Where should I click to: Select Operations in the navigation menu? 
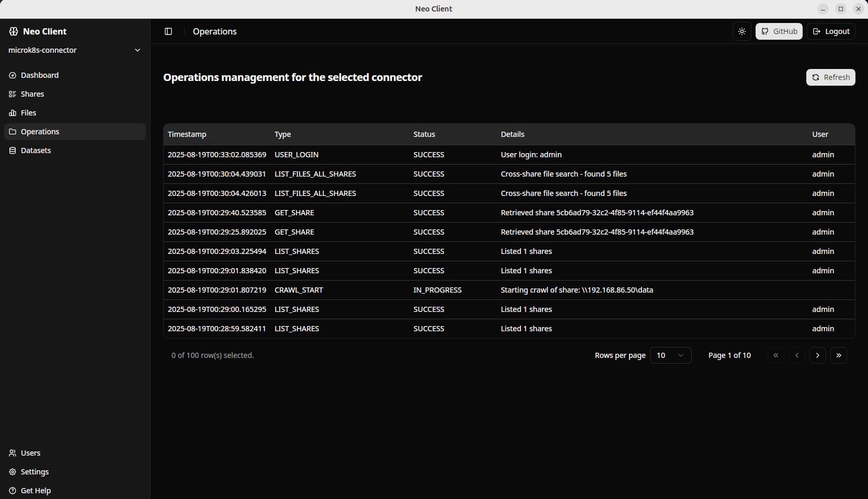pos(40,132)
